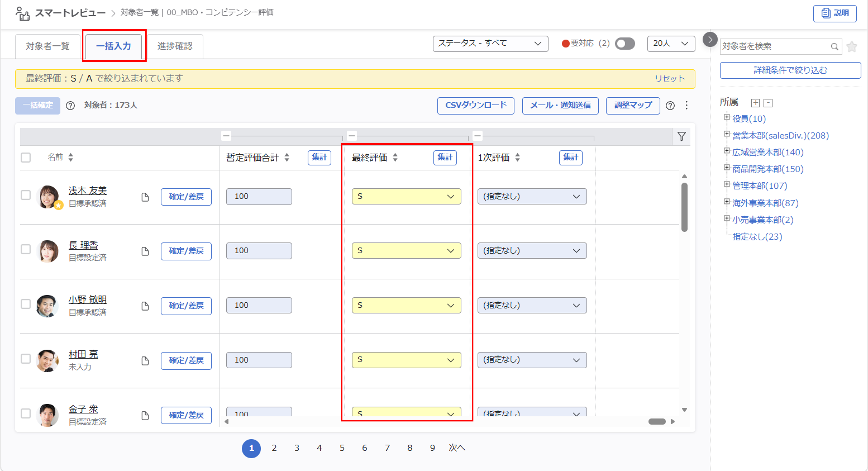Click the vertical table scrollbar thumb
The image size is (868, 471).
coord(684,207)
